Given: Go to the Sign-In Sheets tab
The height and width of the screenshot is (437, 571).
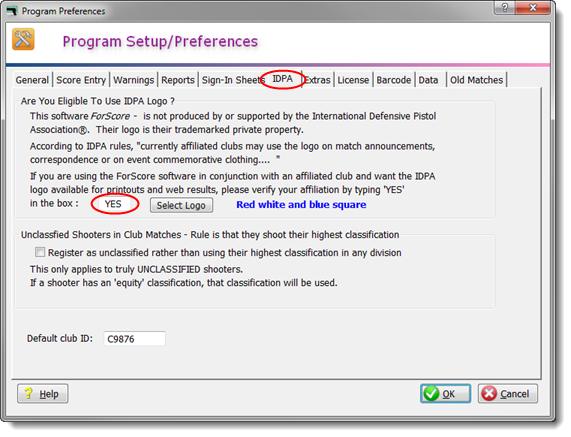Looking at the screenshot, I should tap(233, 80).
